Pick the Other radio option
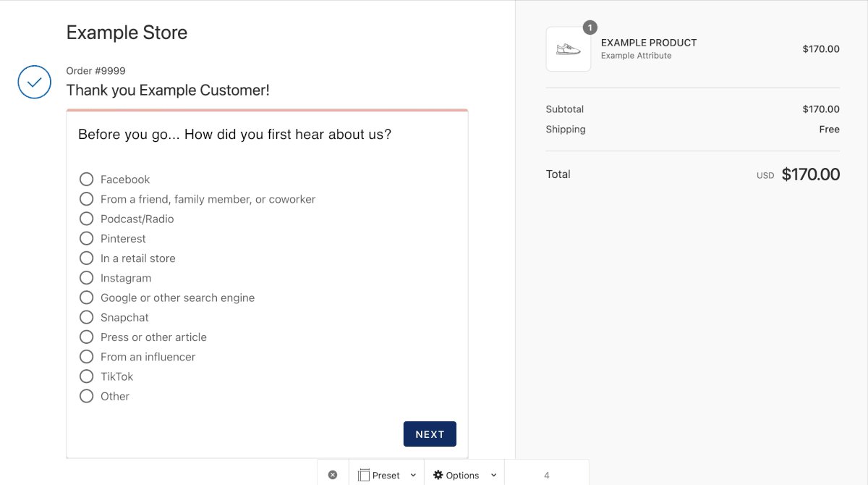Image resolution: width=868 pixels, height=485 pixels. [87, 396]
